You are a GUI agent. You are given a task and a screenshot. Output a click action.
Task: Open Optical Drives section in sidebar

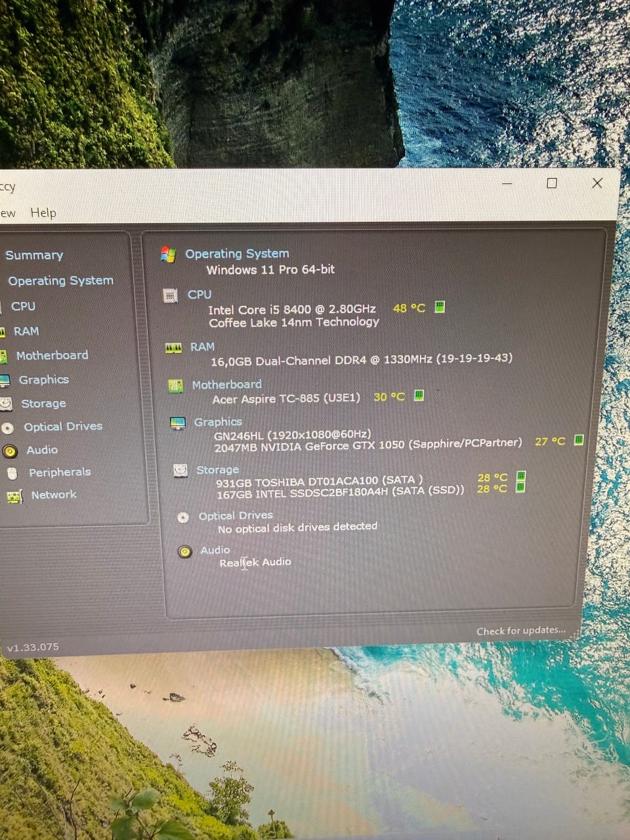63,427
